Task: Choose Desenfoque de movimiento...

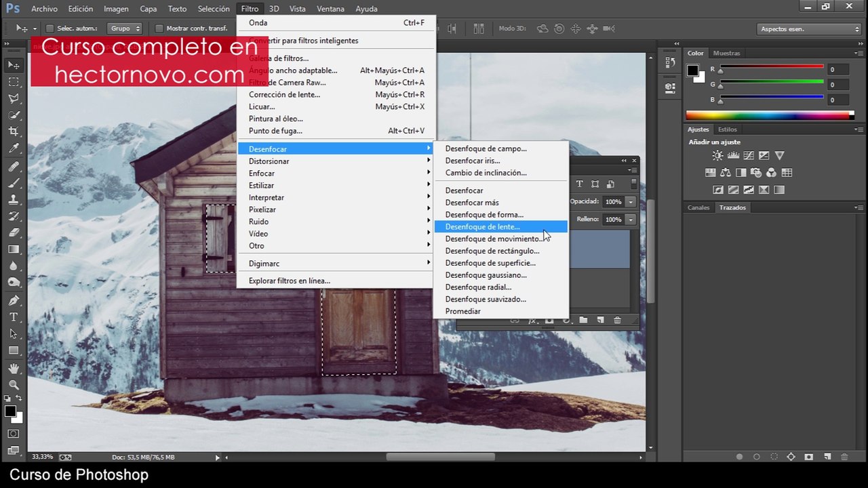Action: (x=500, y=239)
